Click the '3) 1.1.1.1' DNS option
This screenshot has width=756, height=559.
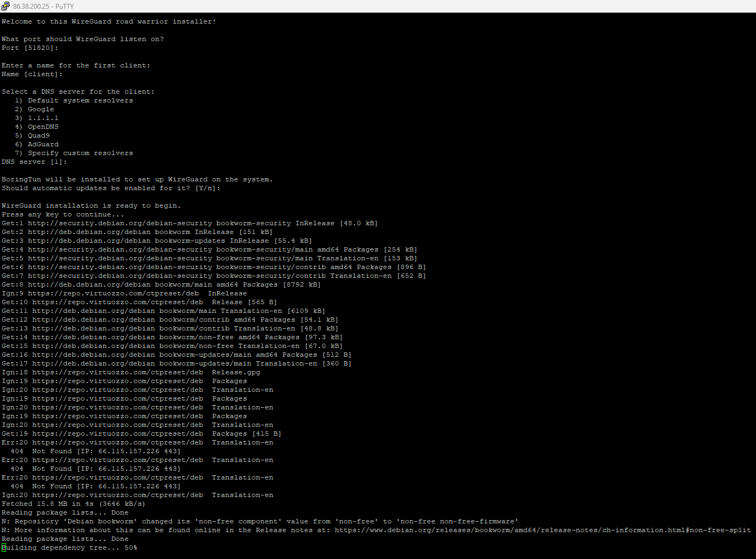coord(37,118)
